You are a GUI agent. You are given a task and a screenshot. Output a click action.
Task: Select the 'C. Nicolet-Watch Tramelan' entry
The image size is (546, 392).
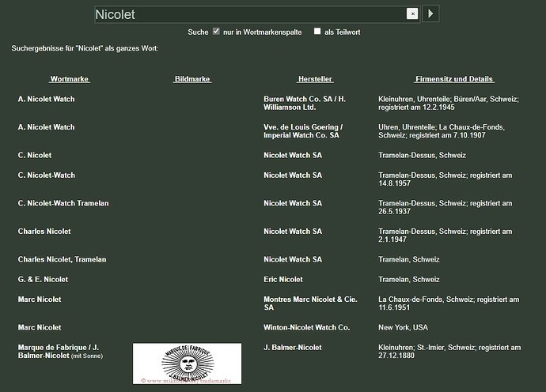(63, 203)
